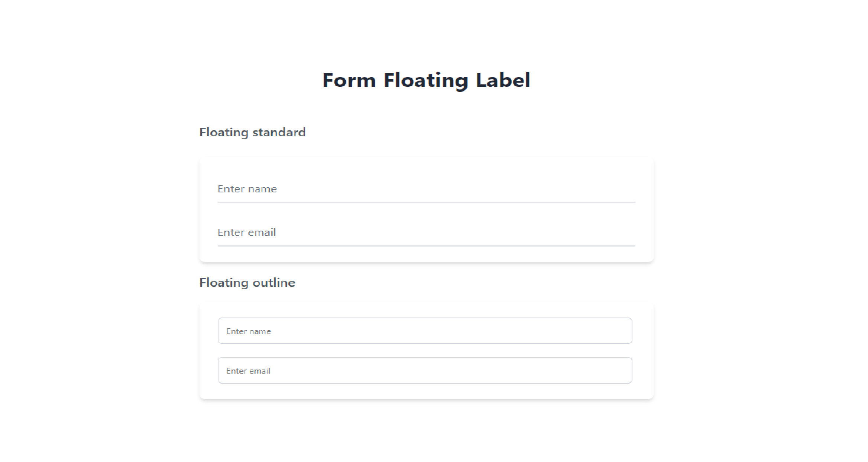Click the Floating outline section heading
Viewport: 868px width, 462px height.
point(247,283)
